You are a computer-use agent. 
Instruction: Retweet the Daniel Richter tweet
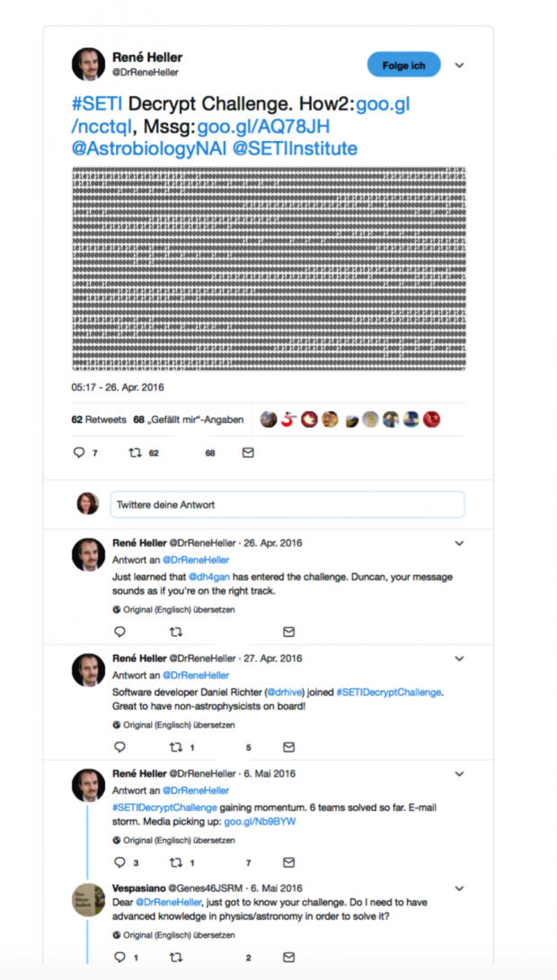click(x=176, y=746)
